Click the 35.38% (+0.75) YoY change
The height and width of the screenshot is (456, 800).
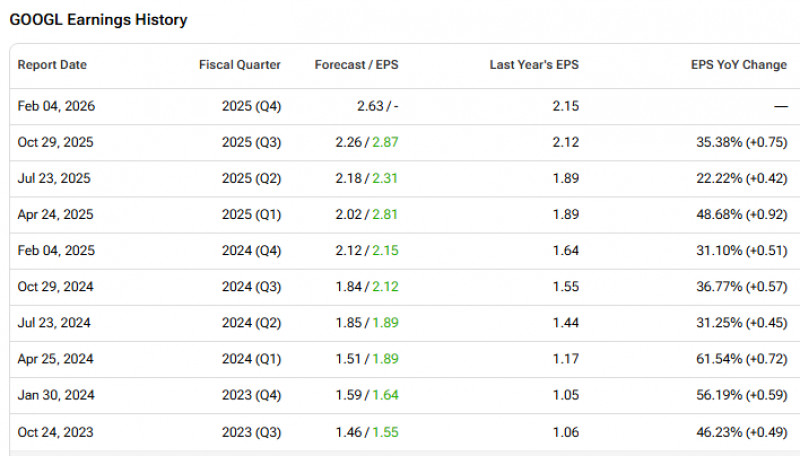[x=741, y=142]
